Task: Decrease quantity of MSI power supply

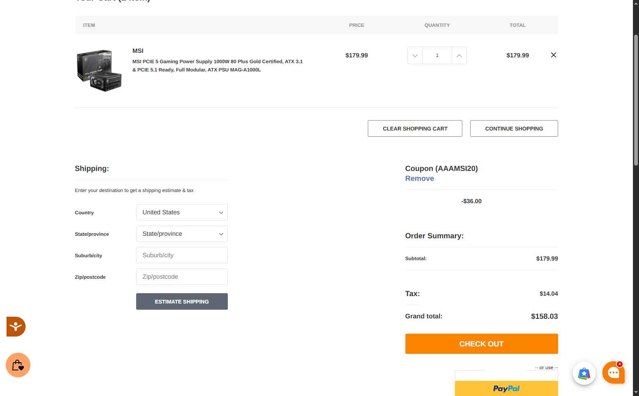Action: tap(415, 55)
